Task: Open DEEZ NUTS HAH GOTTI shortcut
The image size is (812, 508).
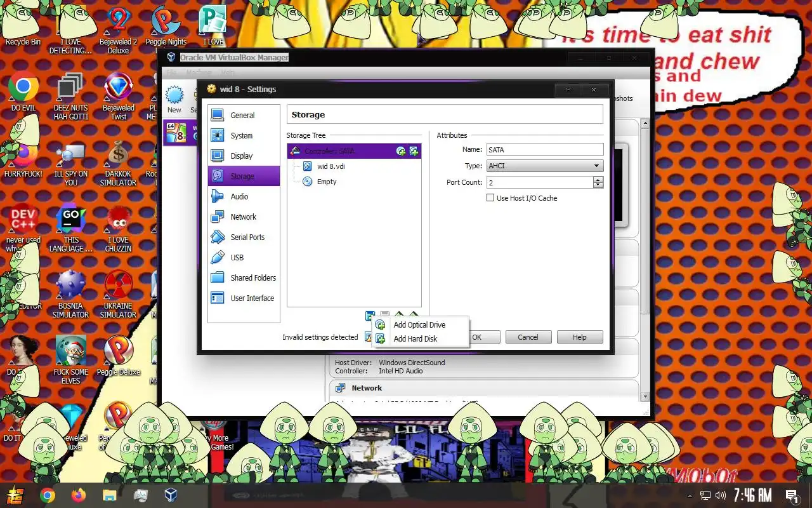Action: [70, 97]
